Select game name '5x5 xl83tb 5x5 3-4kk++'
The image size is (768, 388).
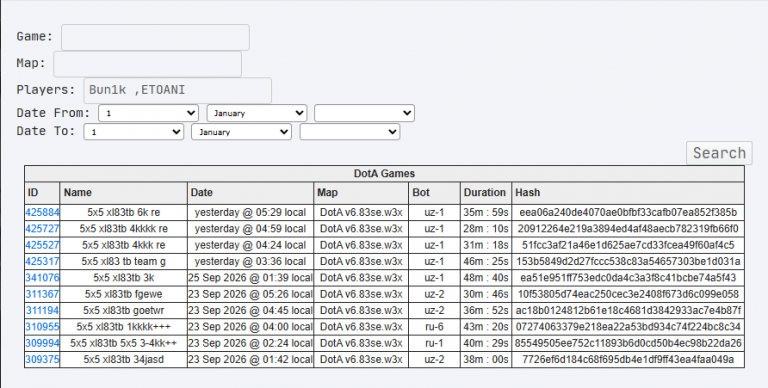coord(123,343)
